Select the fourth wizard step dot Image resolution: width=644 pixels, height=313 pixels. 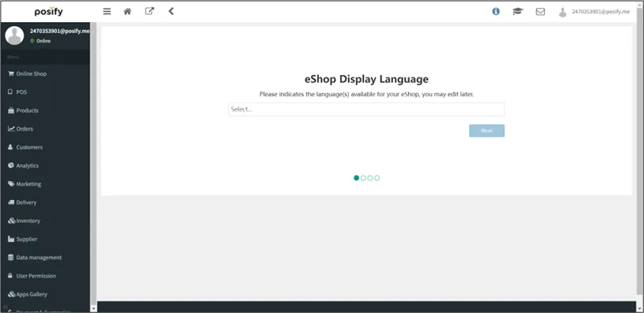point(377,178)
